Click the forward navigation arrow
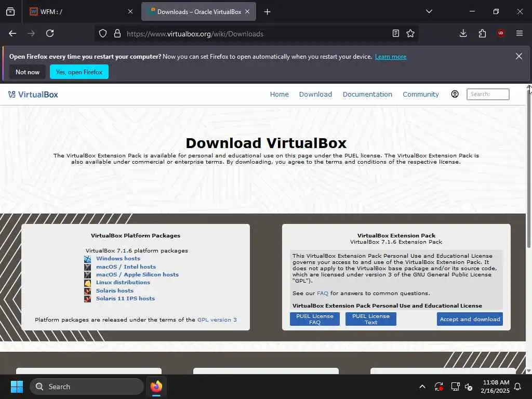 click(31, 33)
